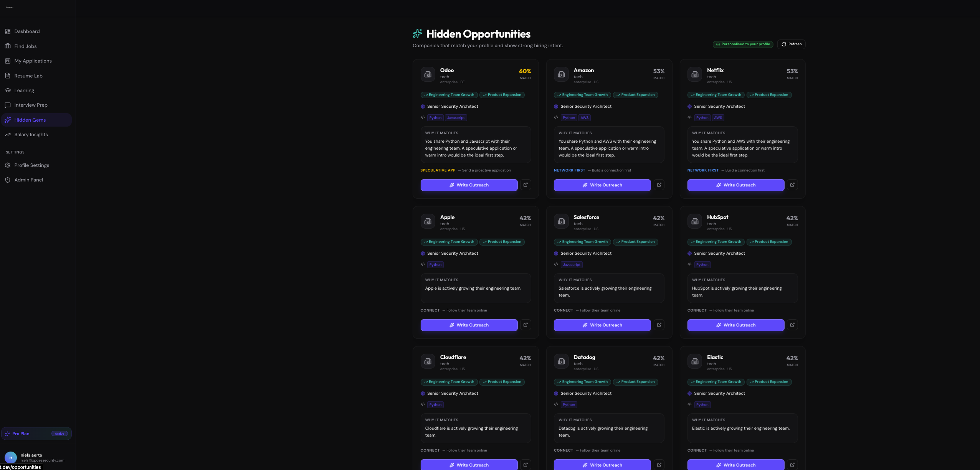
Task: Open external link icon on Apple card
Action: coord(526,325)
